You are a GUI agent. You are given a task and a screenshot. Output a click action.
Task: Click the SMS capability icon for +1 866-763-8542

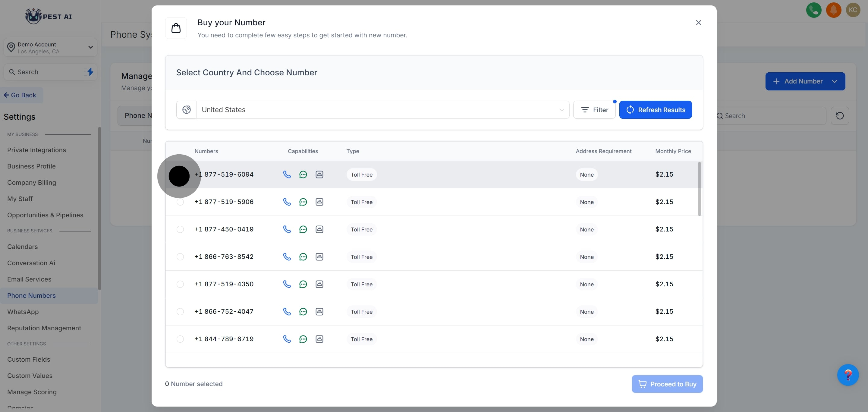(303, 257)
